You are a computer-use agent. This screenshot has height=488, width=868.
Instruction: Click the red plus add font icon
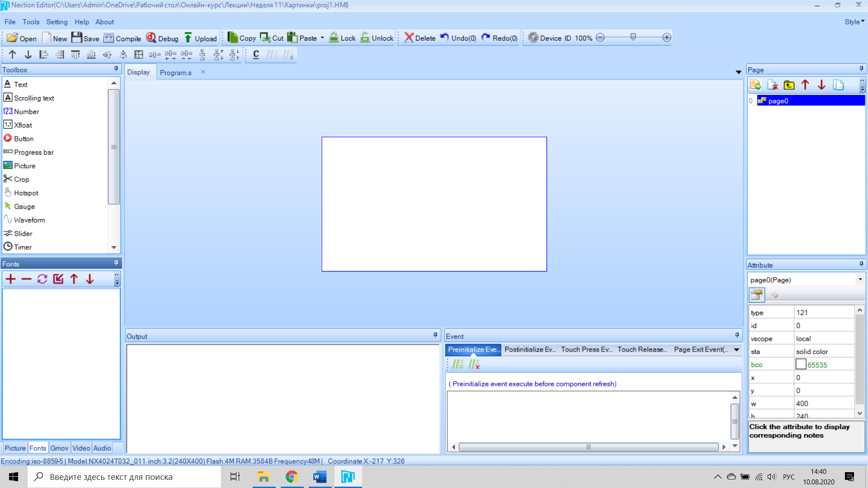point(10,279)
